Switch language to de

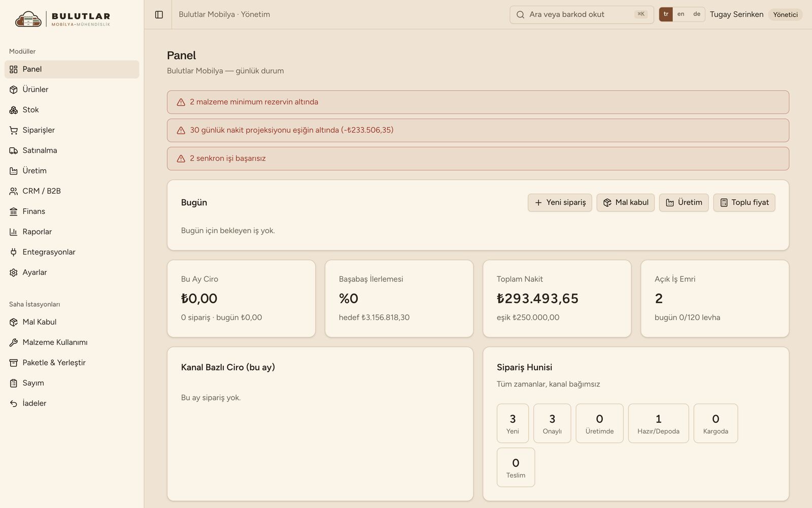697,14
